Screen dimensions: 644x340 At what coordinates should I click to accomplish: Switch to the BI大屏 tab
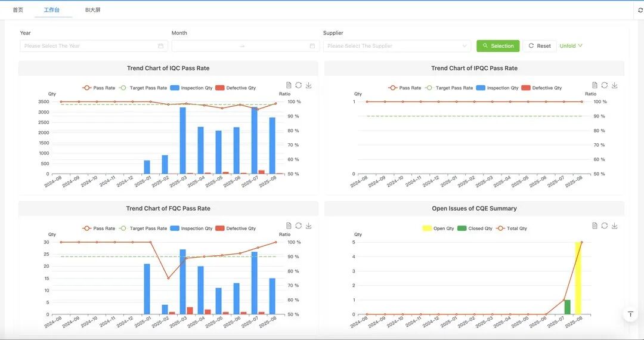[93, 10]
